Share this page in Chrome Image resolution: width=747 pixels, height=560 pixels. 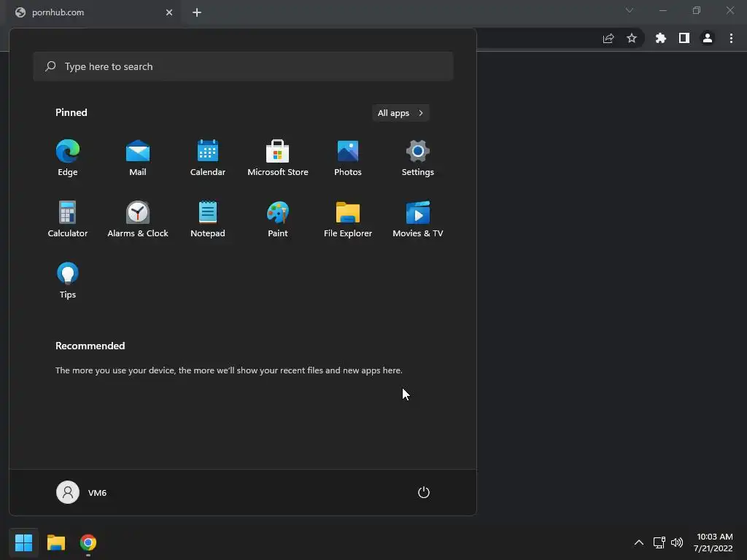point(608,38)
